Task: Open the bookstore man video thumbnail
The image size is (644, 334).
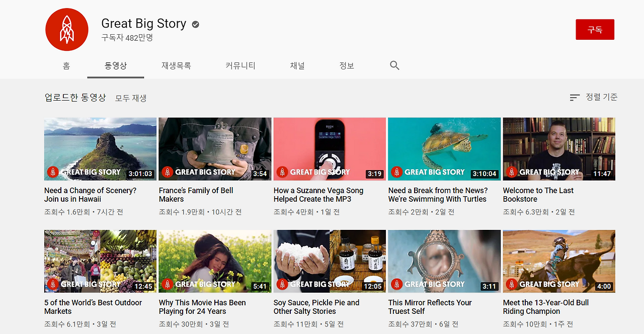Action: (x=559, y=149)
